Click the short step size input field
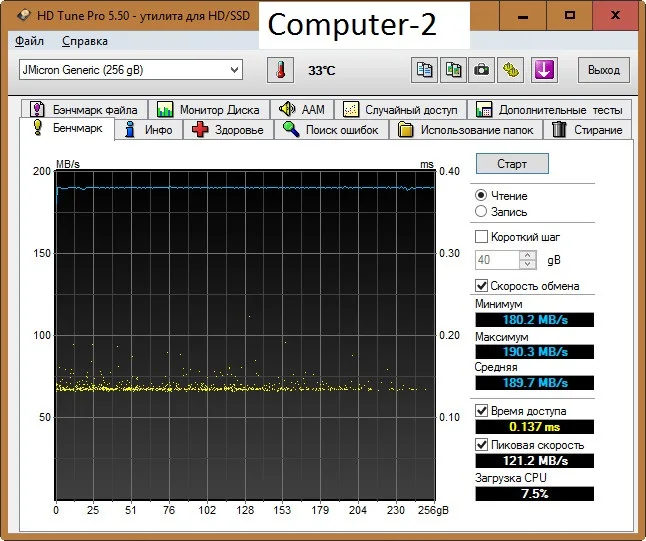 (x=496, y=260)
